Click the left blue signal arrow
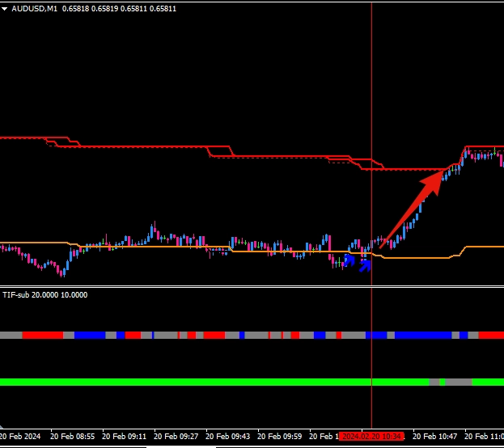This screenshot has height=448, width=504. [x=349, y=260]
